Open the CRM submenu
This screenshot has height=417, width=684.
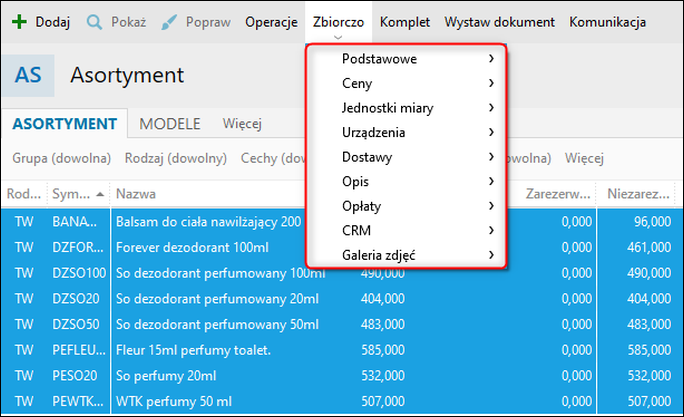[x=406, y=230]
